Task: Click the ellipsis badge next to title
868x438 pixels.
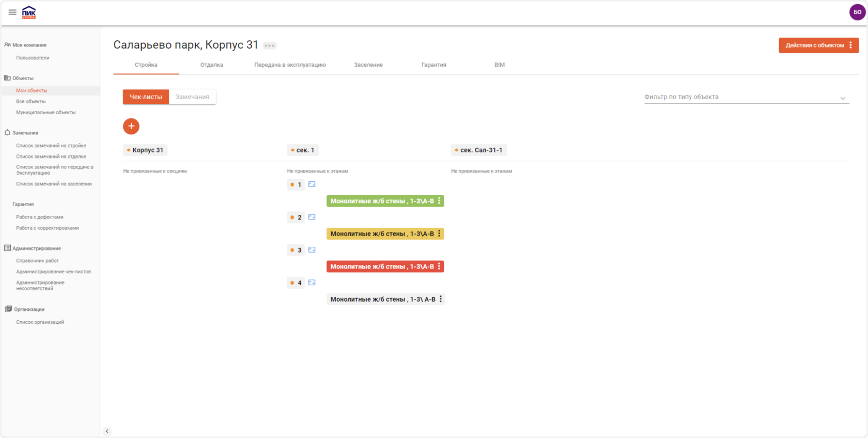Action: [x=270, y=45]
